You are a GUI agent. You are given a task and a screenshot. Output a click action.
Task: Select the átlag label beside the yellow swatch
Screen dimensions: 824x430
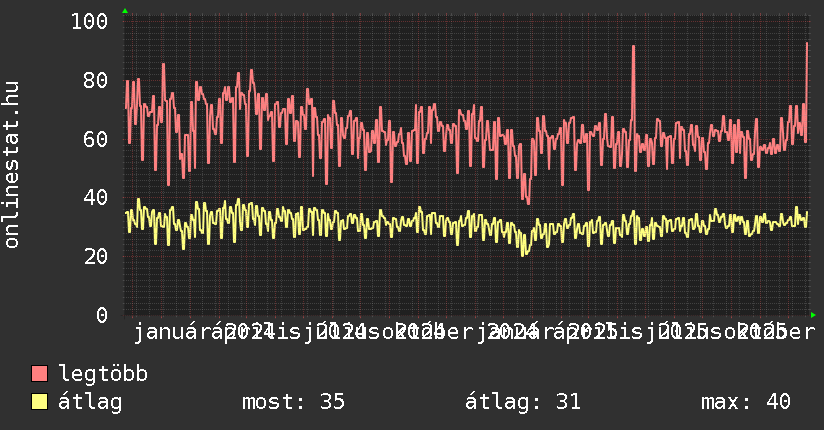pos(90,402)
